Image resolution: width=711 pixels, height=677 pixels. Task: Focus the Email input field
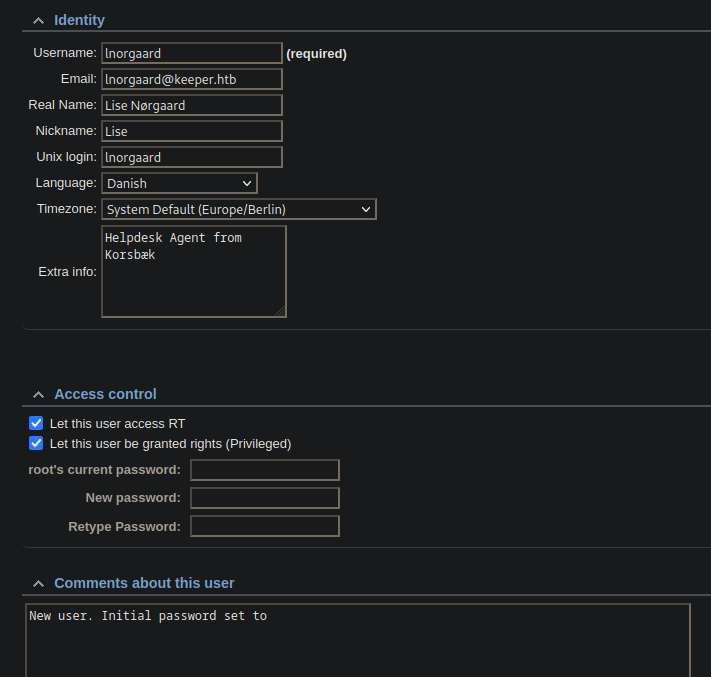click(x=192, y=79)
